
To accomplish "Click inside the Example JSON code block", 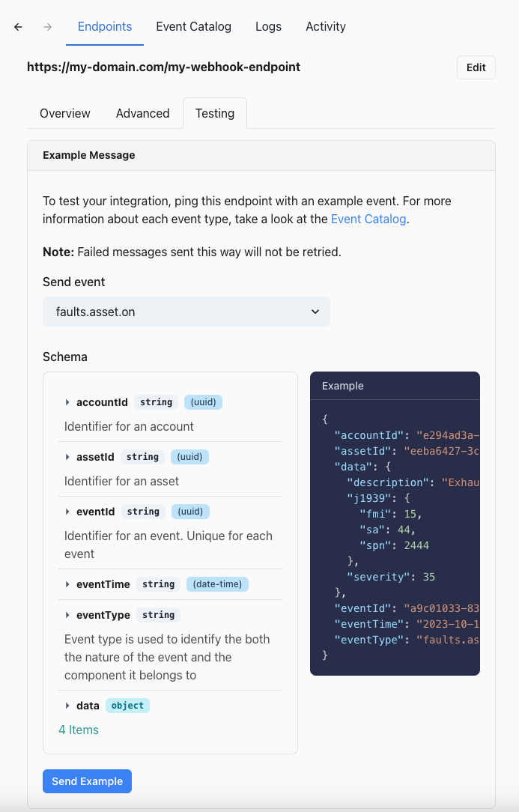I will (x=395, y=539).
